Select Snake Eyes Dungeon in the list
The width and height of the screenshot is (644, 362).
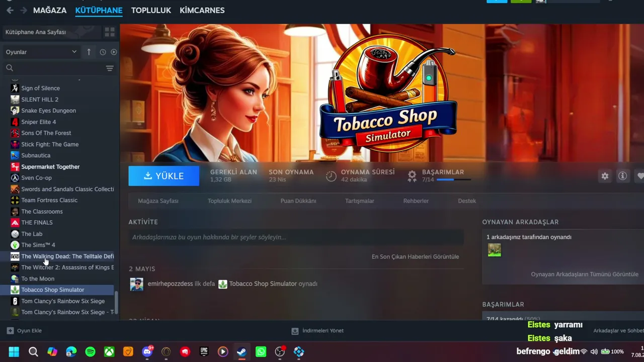[x=62, y=111]
